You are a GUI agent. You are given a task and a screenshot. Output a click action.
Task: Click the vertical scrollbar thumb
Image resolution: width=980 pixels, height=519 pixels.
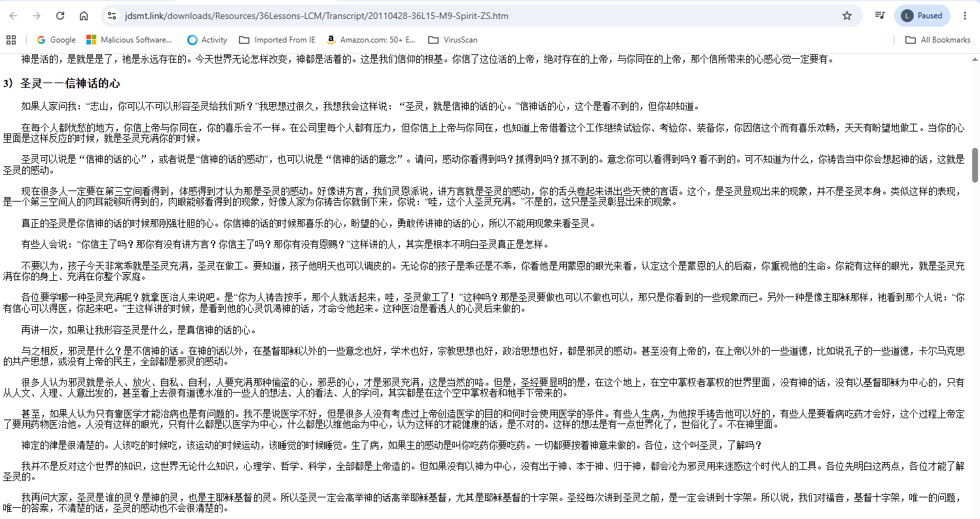(975, 165)
